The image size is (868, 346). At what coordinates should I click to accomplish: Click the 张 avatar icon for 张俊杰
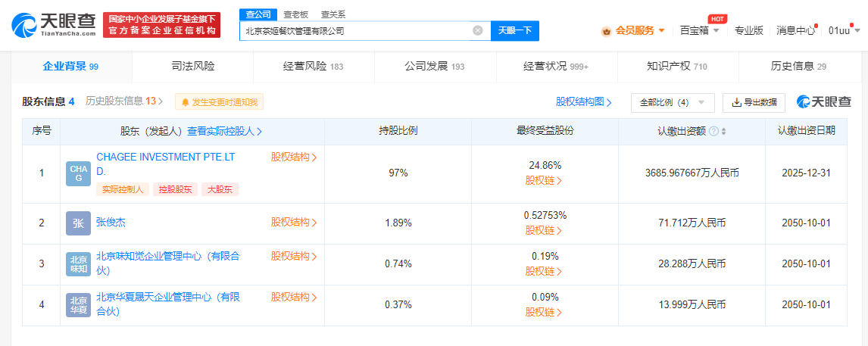coord(78,223)
